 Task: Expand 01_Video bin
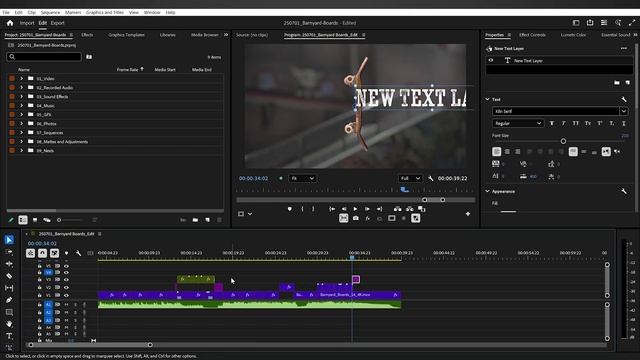pyautogui.click(x=22, y=78)
